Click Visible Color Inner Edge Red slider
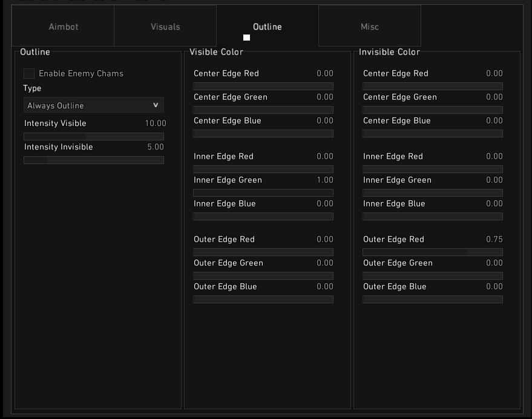The width and height of the screenshot is (532, 419). pos(263,170)
